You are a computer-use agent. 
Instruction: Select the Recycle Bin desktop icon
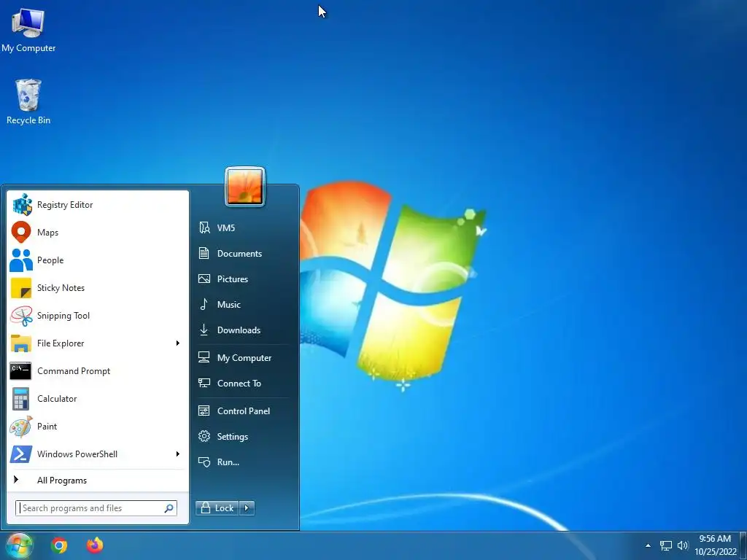(28, 102)
